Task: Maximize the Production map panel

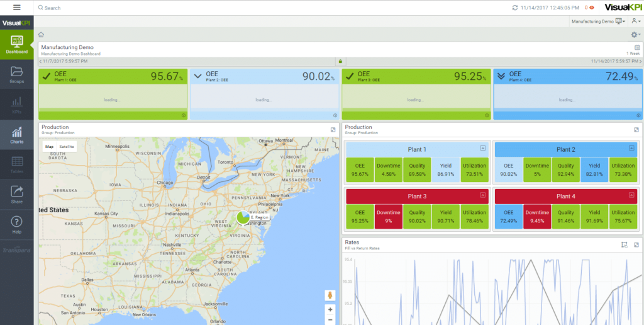Action: pyautogui.click(x=333, y=130)
